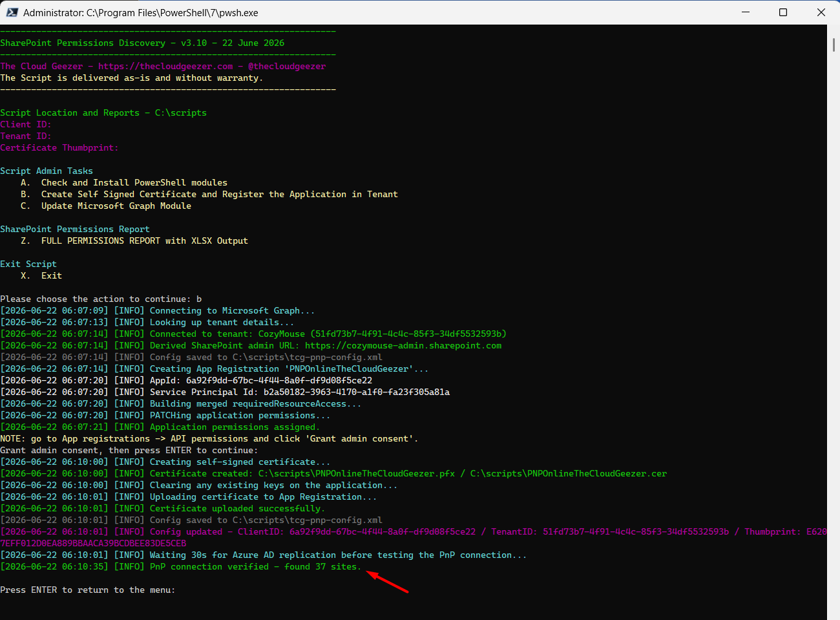Click the 'Service Principal Id' log line

pos(225,392)
